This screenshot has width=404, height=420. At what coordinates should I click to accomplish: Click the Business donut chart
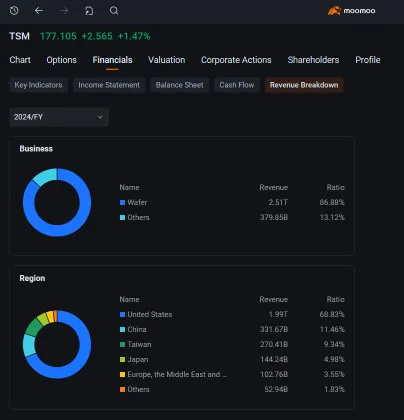click(57, 202)
